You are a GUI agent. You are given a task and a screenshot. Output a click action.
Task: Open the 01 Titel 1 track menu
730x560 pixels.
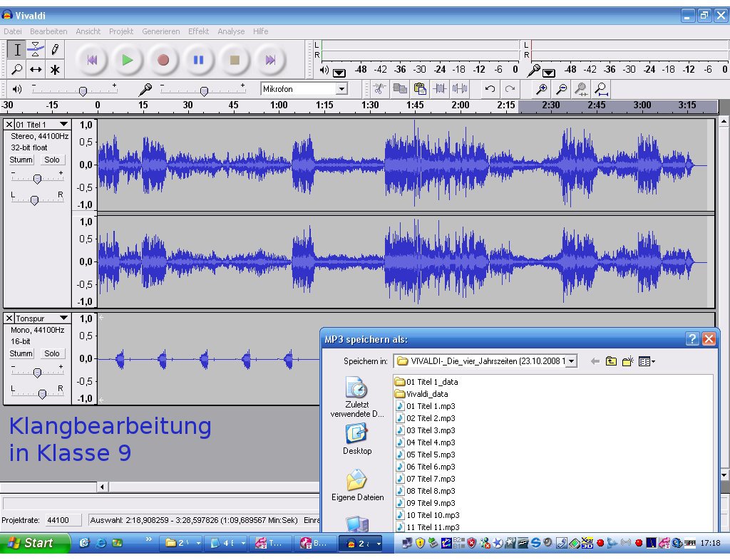[x=63, y=125]
